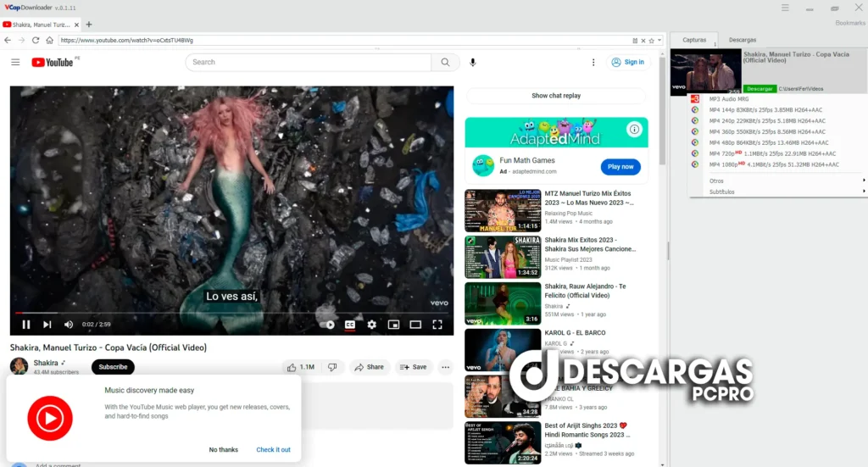Enter fullscreen video mode

coord(437,324)
